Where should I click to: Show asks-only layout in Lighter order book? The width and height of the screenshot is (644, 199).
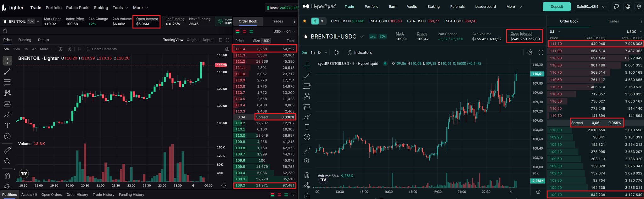[244, 31]
